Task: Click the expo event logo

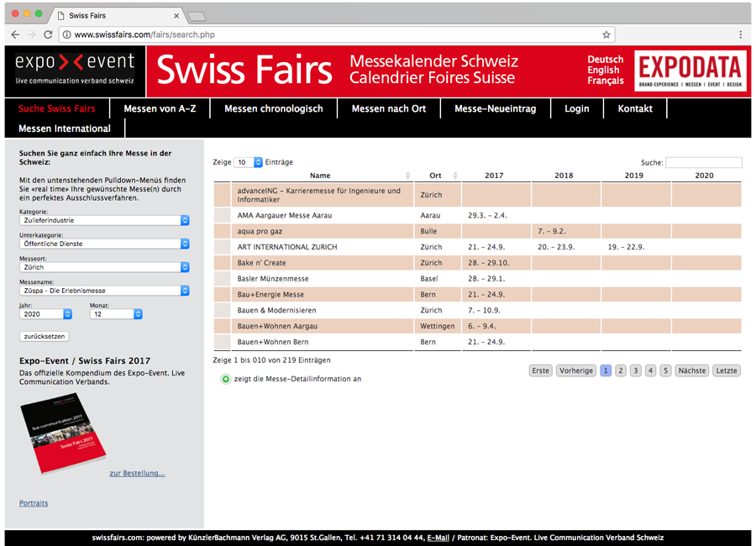Action: click(75, 71)
